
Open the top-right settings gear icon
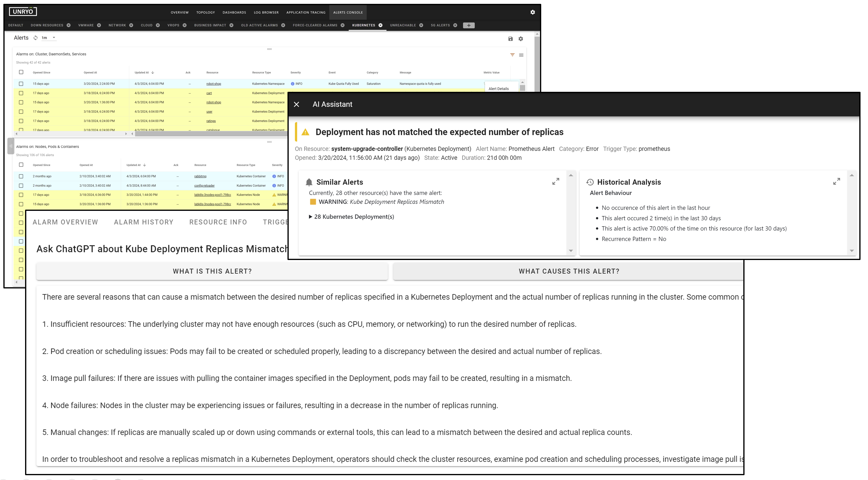532,12
